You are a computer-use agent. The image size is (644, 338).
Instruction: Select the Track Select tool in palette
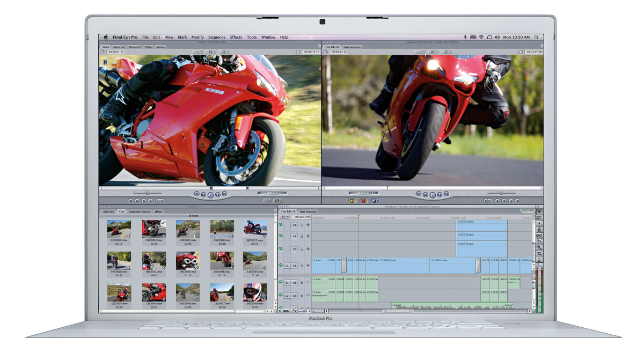click(539, 223)
